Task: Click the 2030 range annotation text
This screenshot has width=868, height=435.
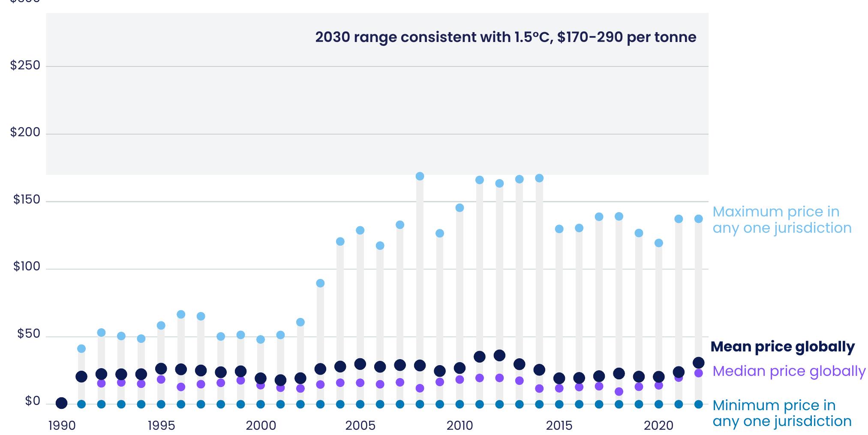Action: [505, 37]
